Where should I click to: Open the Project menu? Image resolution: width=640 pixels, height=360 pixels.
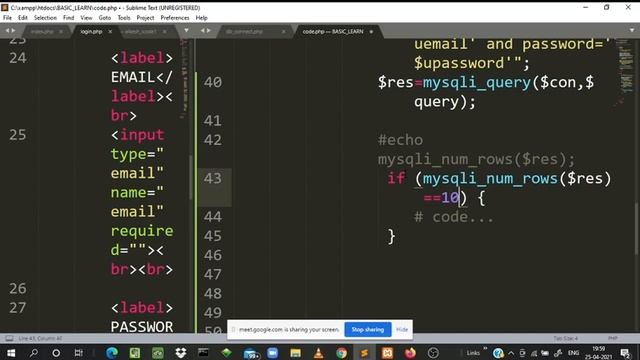pyautogui.click(x=145, y=18)
